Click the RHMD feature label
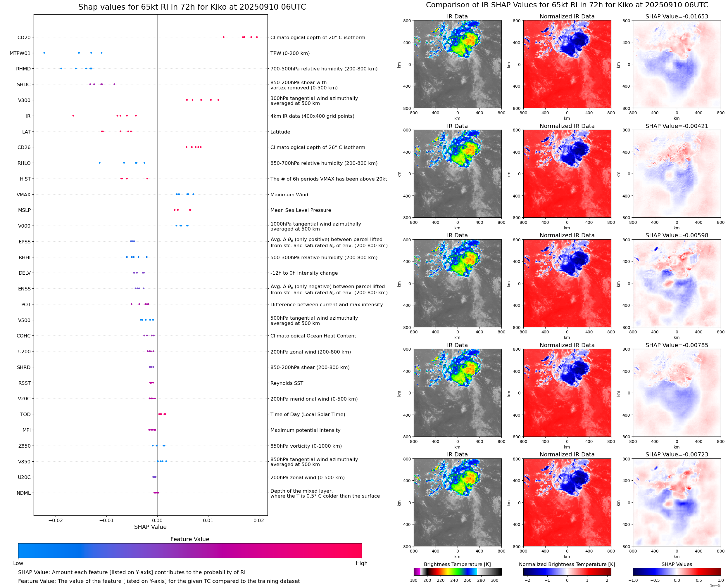Viewport: 728px width, 587px height. [23, 69]
